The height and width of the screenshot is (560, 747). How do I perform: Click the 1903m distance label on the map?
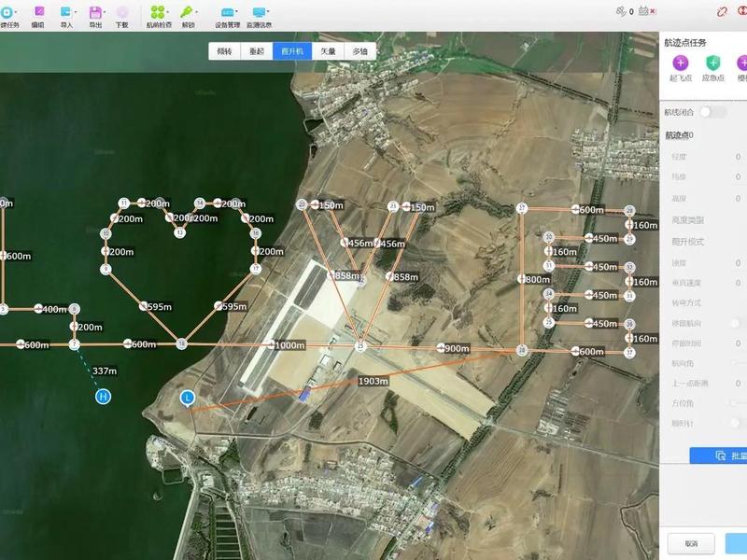tap(373, 381)
